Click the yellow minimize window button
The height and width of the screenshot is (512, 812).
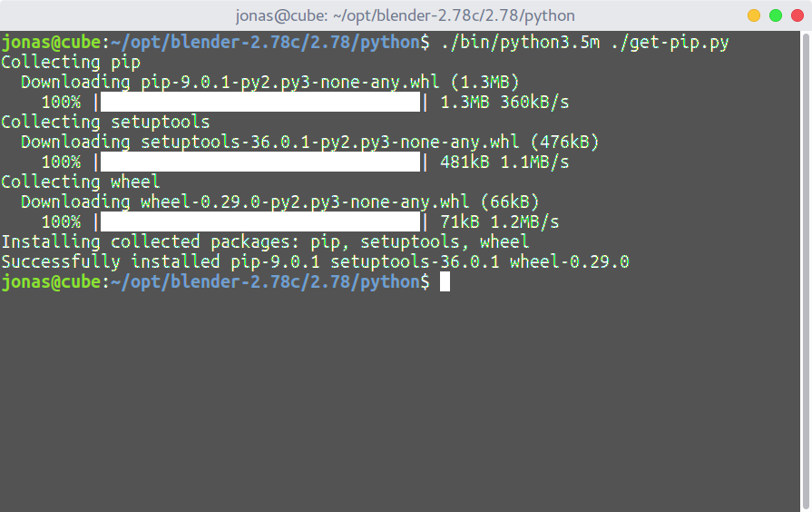(x=754, y=15)
